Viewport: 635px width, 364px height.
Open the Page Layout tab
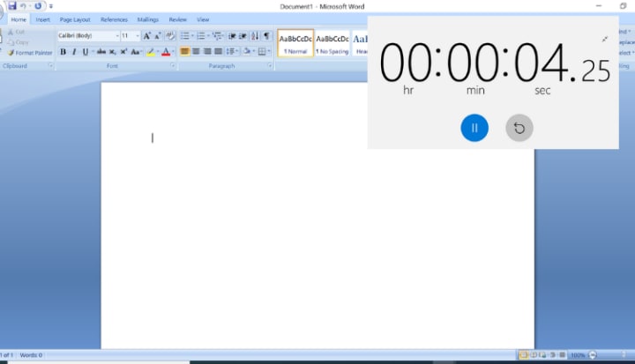(x=75, y=19)
